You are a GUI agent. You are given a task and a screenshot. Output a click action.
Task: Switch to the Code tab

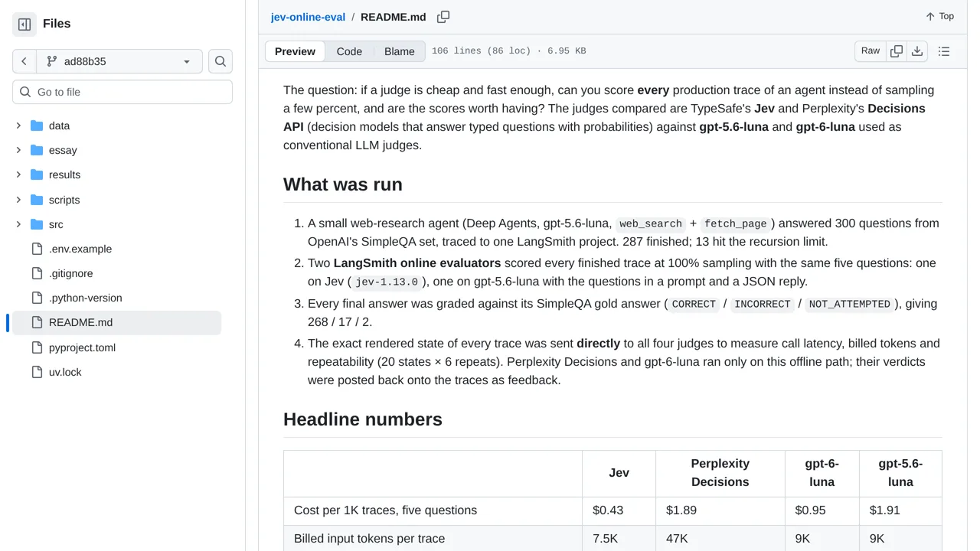349,51
